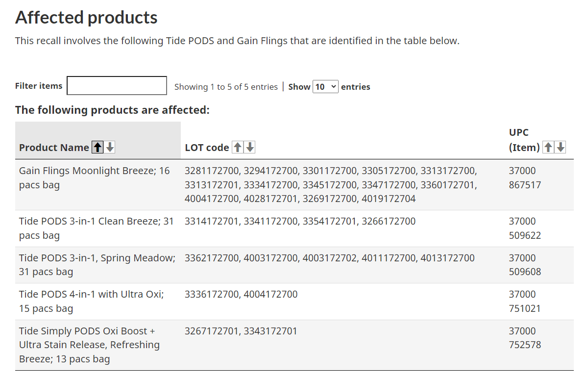The width and height of the screenshot is (588, 380).
Task: Select Tide Simply PODS Oxi Boost row
Action: pyautogui.click(x=89, y=345)
